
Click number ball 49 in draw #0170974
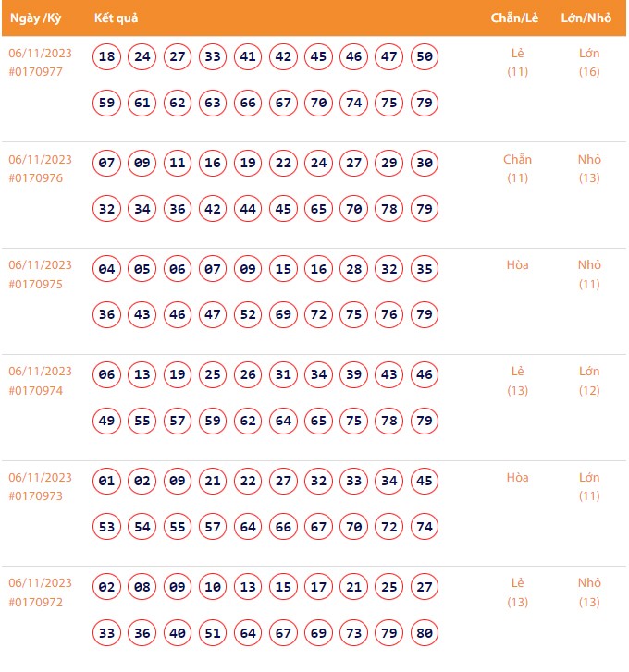coord(107,421)
